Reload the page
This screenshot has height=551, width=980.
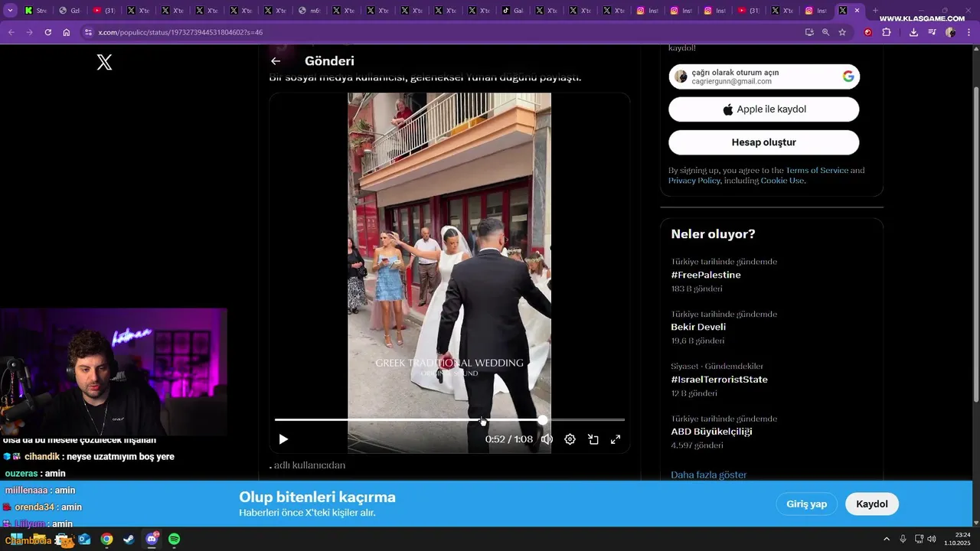(x=48, y=32)
